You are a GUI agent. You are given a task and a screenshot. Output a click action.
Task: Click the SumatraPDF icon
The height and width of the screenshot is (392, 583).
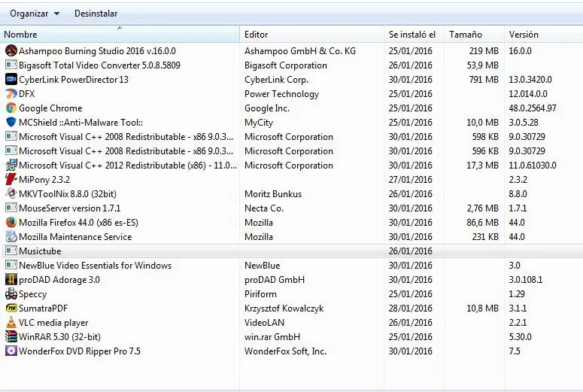click(11, 308)
